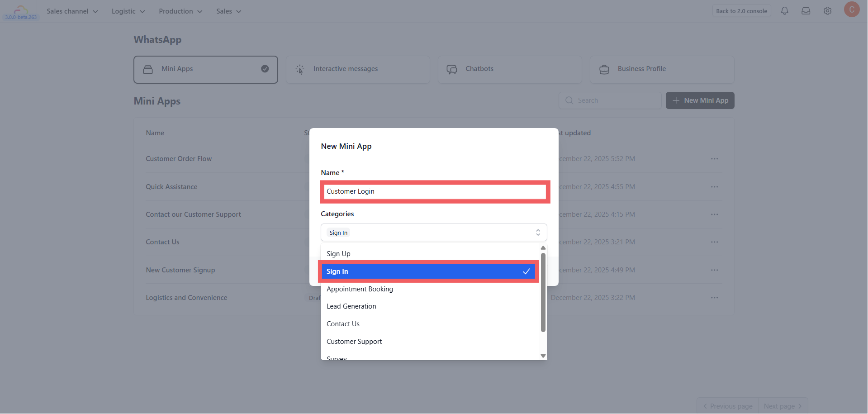Toggle the Categories dropdown arrows

click(538, 233)
